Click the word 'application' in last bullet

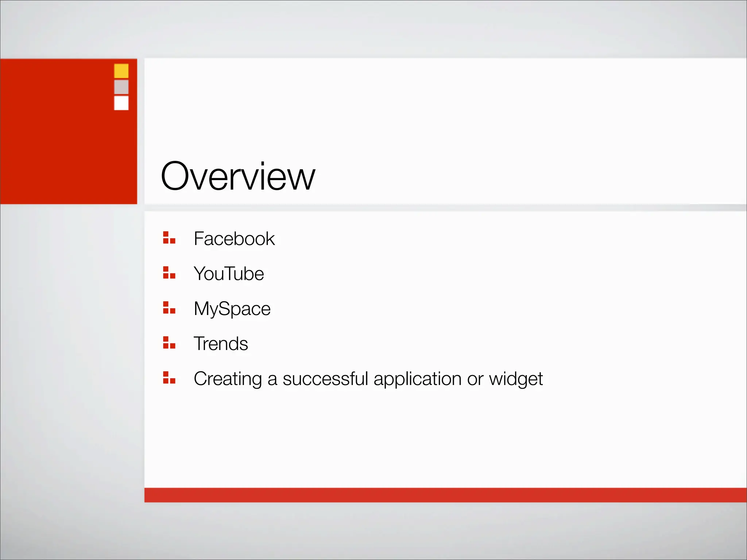point(417,379)
